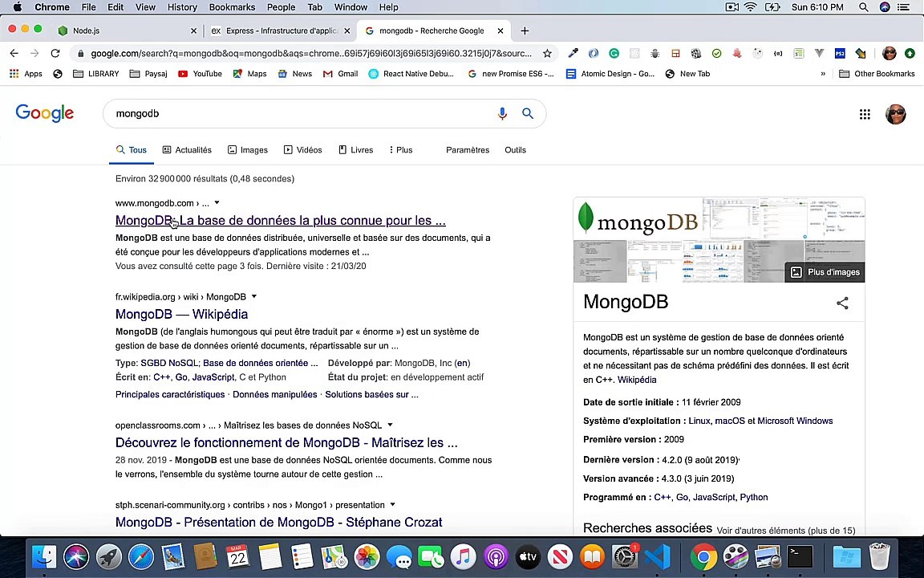Image resolution: width=924 pixels, height=578 pixels.
Task: Open Terminal from the dock
Action: 800,556
